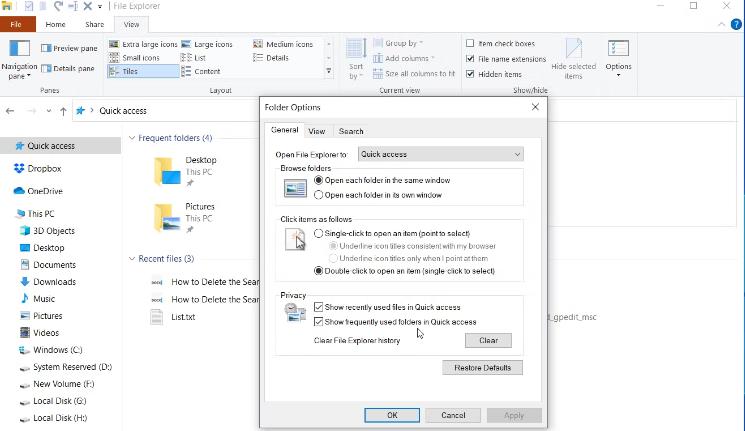Switch to the Share ribbon tab

(94, 24)
